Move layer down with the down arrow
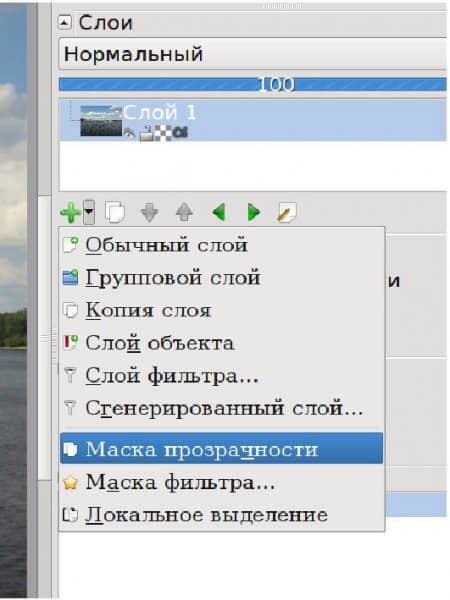450x600 pixels. tap(149, 212)
